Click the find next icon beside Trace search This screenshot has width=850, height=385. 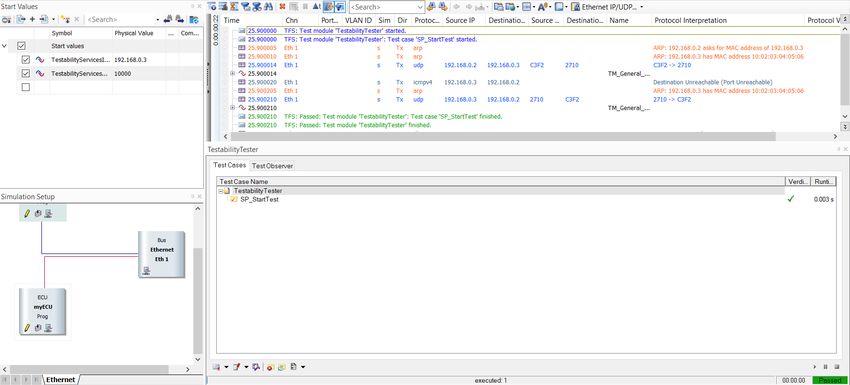443,7
